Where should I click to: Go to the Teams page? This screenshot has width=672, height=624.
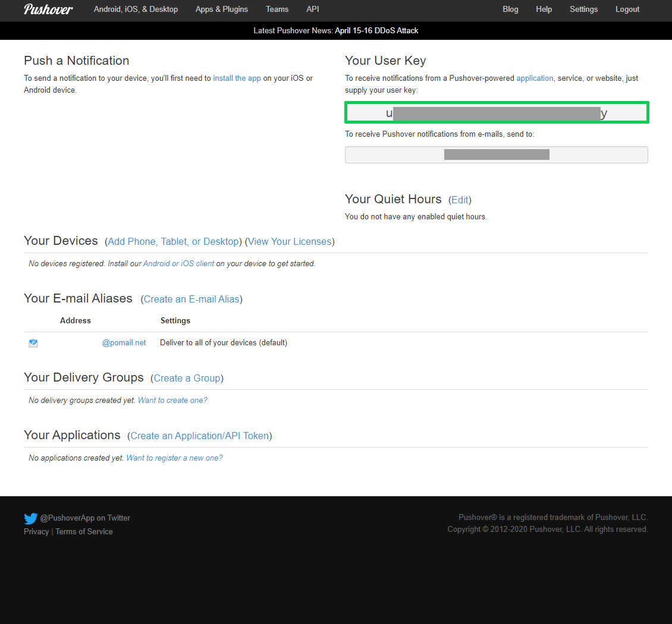[277, 9]
